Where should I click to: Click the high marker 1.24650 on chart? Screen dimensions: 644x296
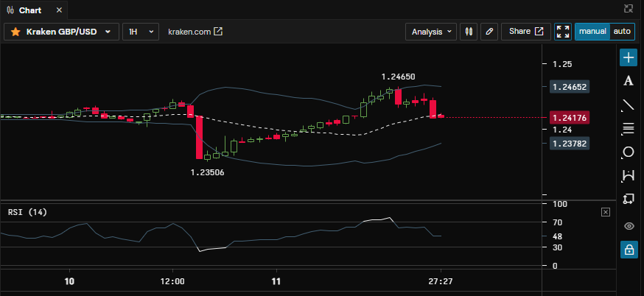tap(398, 77)
